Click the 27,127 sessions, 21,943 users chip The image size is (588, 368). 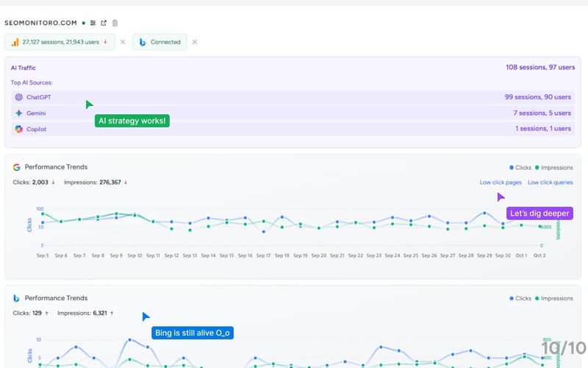pos(60,42)
